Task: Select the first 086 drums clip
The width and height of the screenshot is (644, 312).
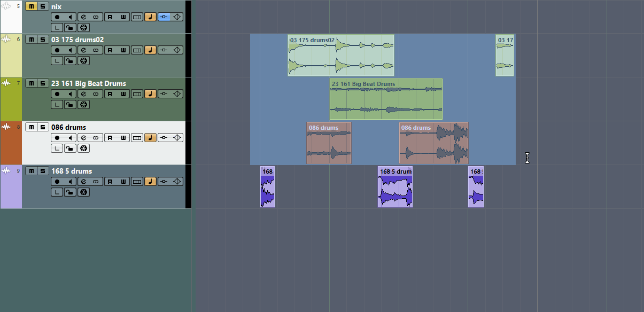Action: tap(329, 143)
